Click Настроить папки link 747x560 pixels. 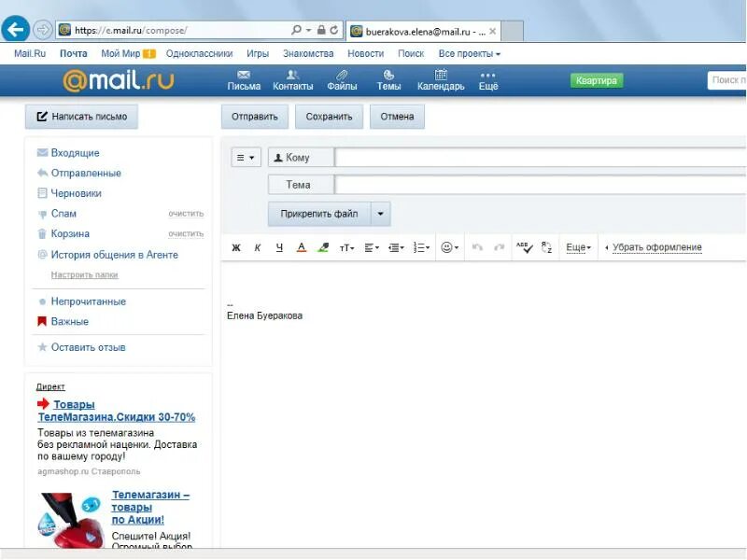click(84, 274)
